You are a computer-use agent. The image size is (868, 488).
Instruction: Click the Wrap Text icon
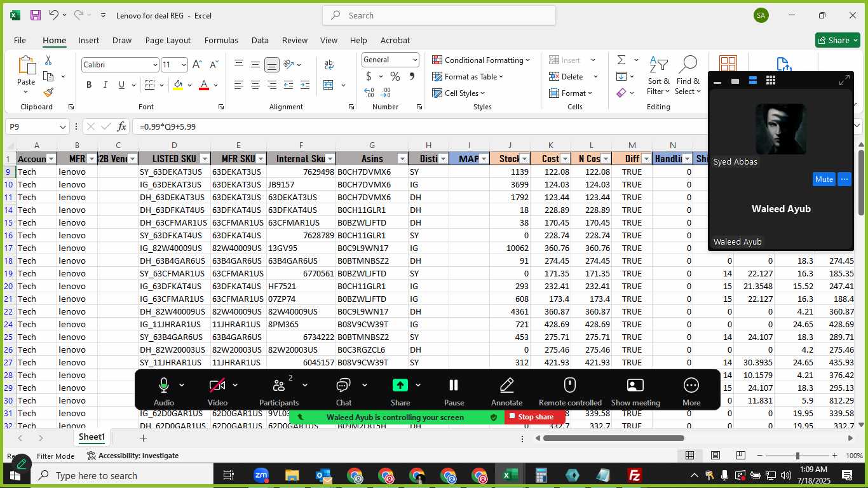pyautogui.click(x=329, y=65)
